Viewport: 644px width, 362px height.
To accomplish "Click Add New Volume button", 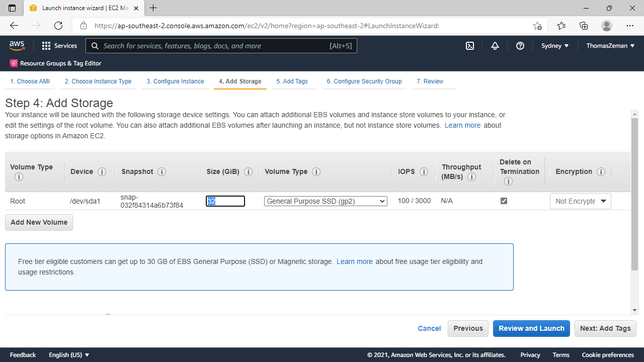I will point(39,222).
